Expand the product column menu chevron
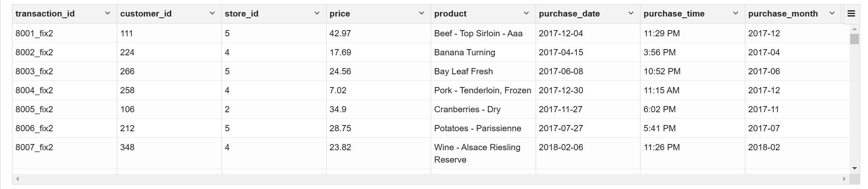 coord(526,14)
